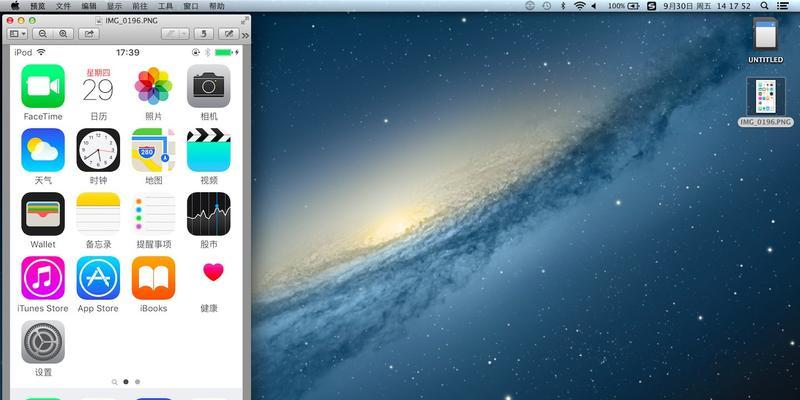Click the 地图 Maps icon
Viewport: 800px width, 400px height.
click(x=153, y=150)
